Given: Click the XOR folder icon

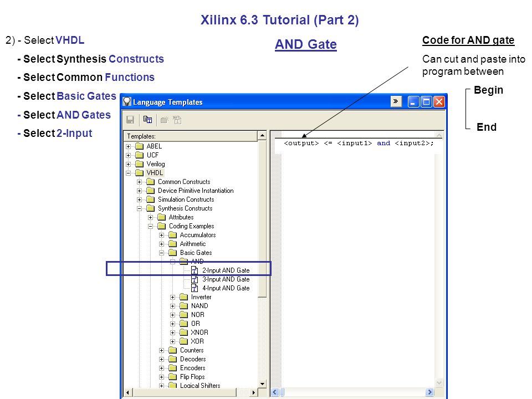Looking at the screenshot, I should pos(183,341).
